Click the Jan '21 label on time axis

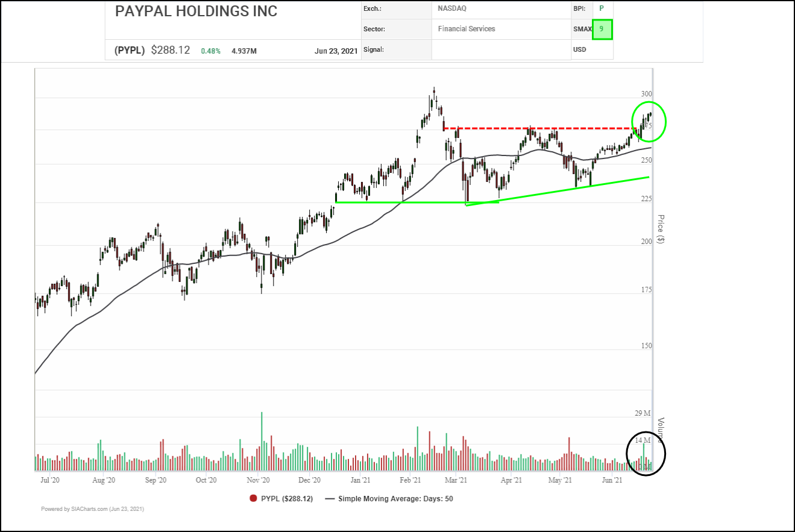click(x=360, y=480)
